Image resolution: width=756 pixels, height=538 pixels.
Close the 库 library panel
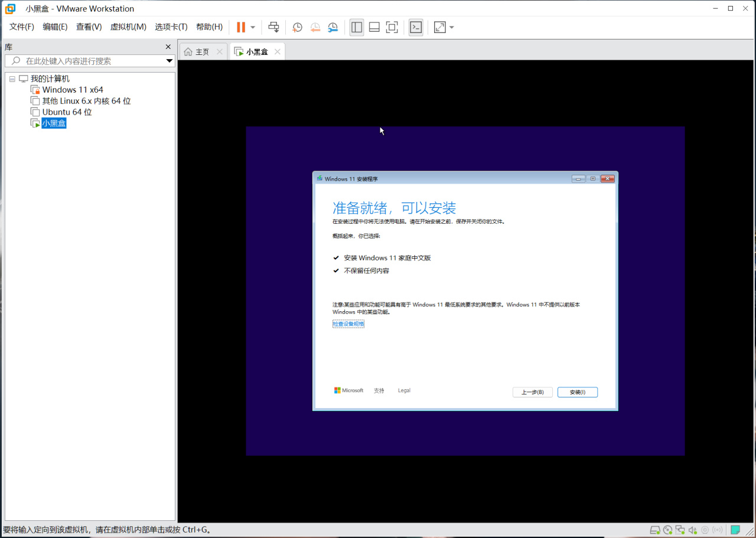[x=168, y=47]
